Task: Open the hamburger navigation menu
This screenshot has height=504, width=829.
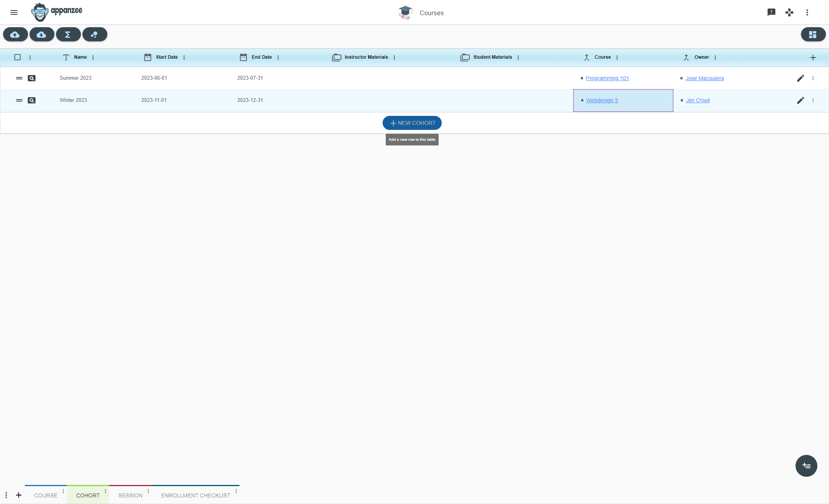Action: click(x=14, y=12)
